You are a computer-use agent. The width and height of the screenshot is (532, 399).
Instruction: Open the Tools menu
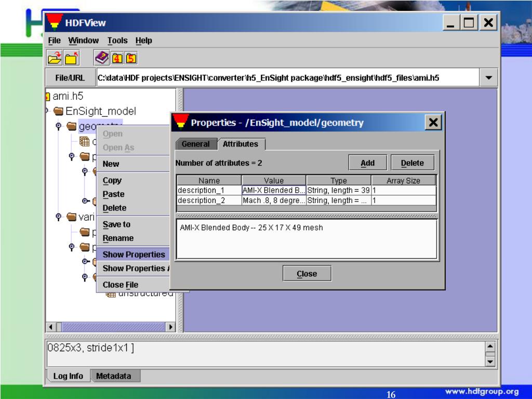[x=118, y=41]
